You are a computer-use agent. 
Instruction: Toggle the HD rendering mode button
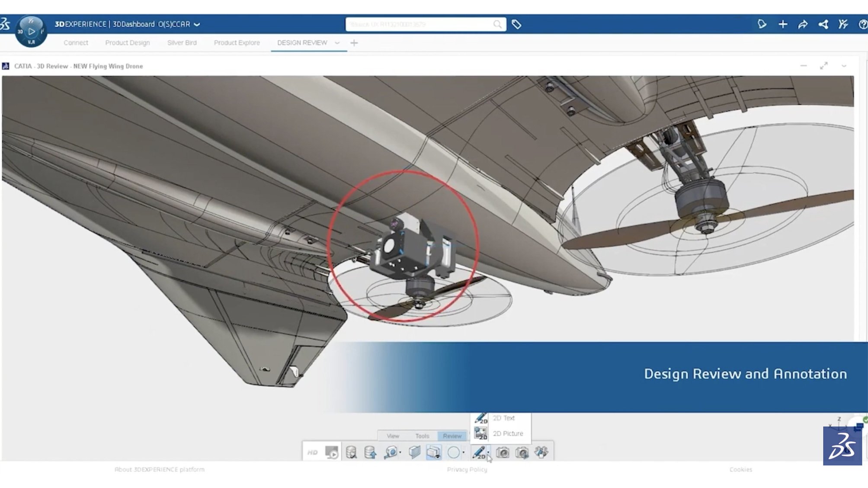click(x=312, y=453)
